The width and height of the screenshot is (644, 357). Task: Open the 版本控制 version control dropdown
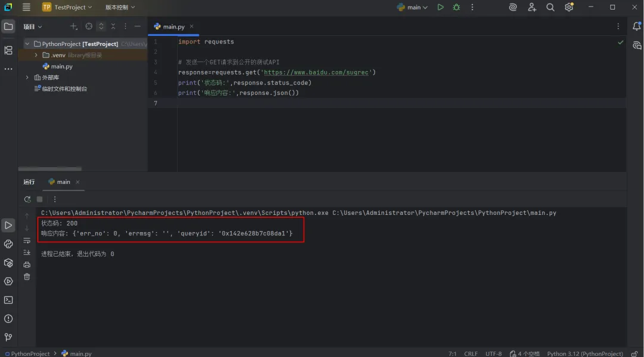click(x=120, y=7)
